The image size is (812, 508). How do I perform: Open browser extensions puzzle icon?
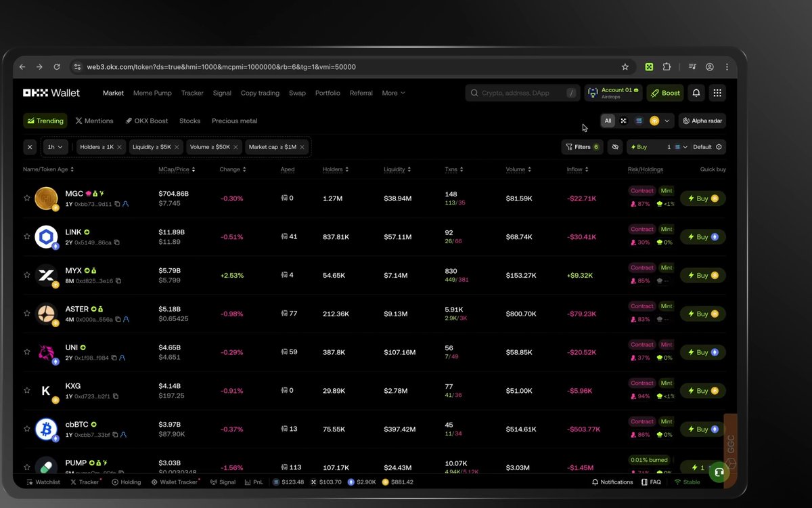[667, 67]
